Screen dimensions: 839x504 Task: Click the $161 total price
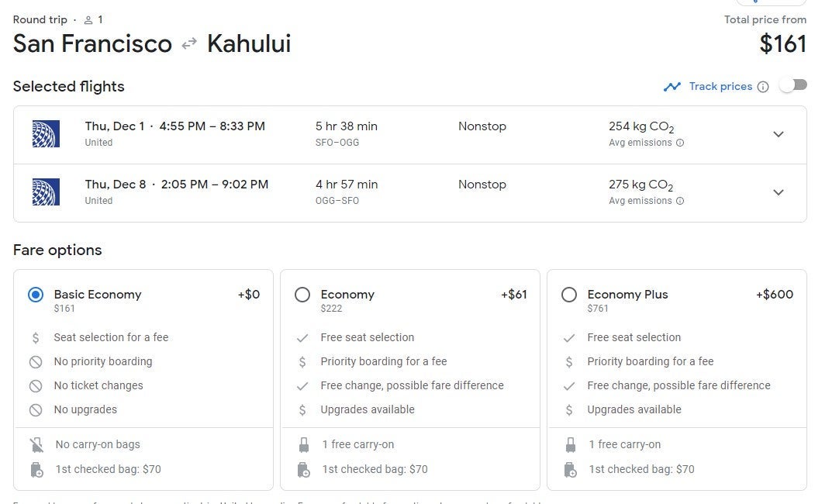coord(783,44)
